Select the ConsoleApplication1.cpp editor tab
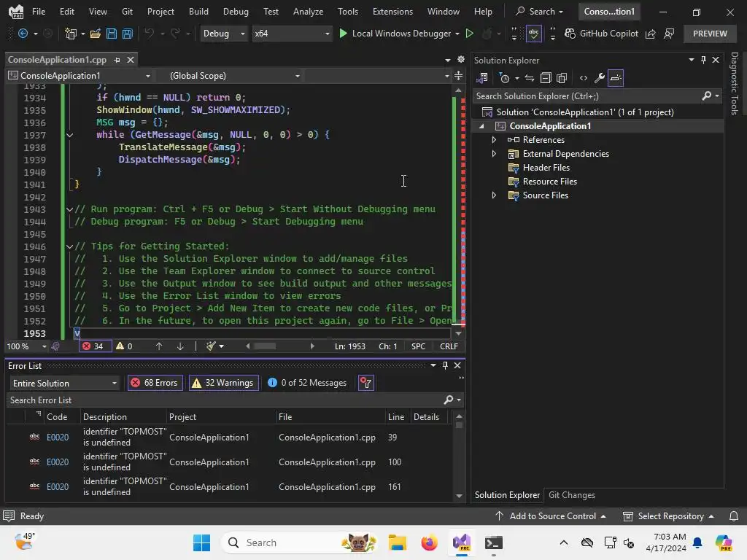Image resolution: width=747 pixels, height=560 pixels. point(57,60)
